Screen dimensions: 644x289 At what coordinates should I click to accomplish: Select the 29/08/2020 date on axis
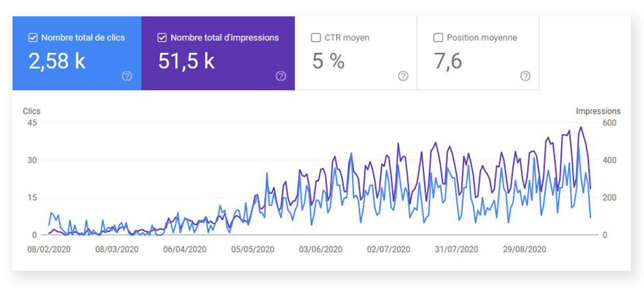coord(525,249)
